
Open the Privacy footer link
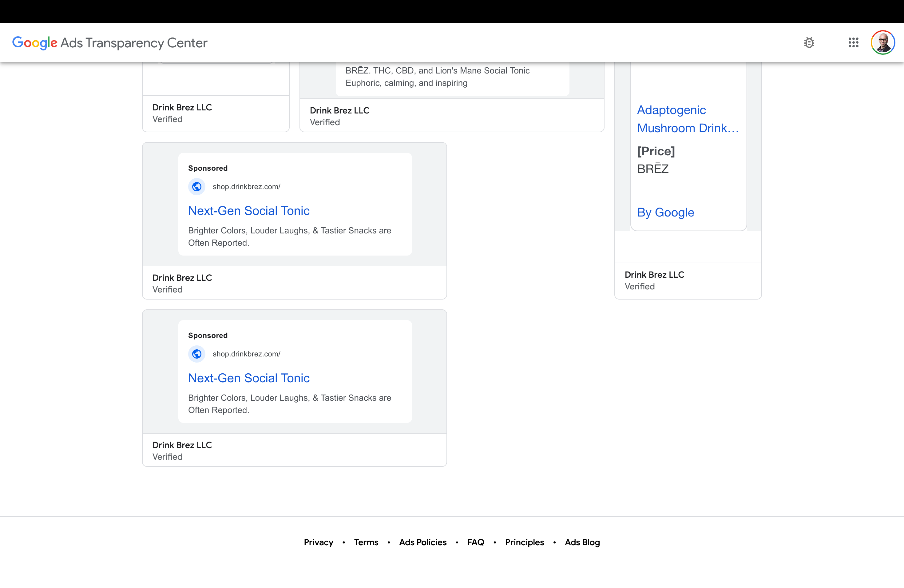pyautogui.click(x=318, y=542)
